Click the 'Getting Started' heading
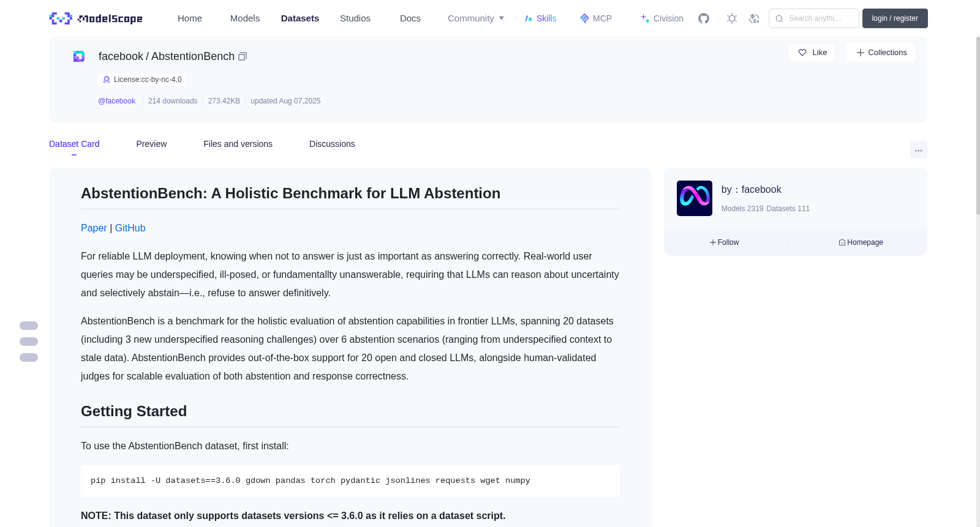 pyautogui.click(x=134, y=411)
